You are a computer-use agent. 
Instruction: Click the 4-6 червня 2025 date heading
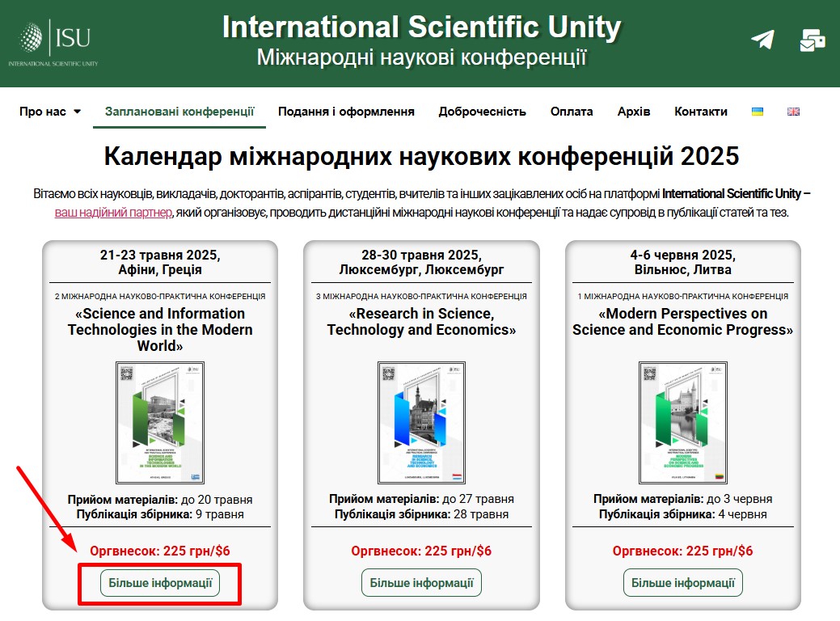683,255
